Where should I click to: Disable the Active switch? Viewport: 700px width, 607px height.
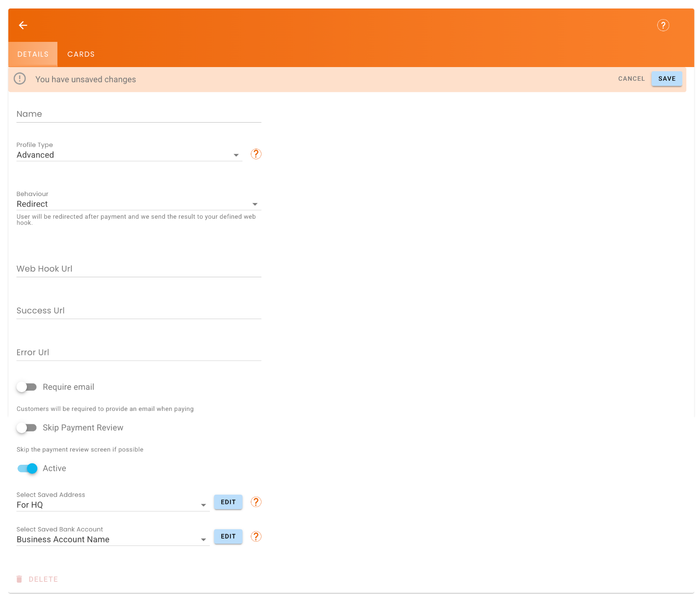point(27,469)
